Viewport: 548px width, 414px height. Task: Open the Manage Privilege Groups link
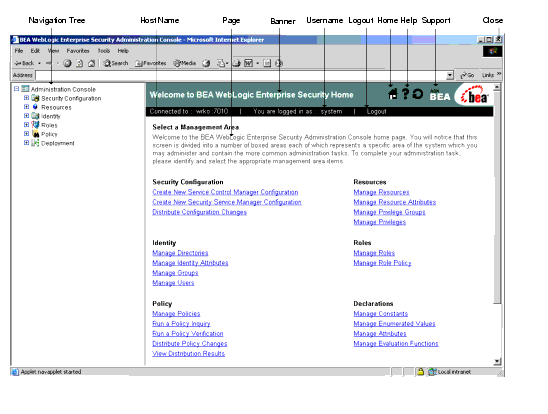389,212
